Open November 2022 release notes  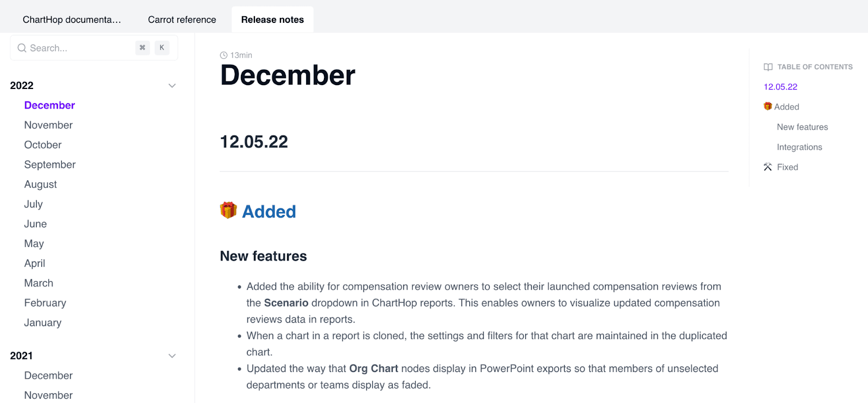click(48, 125)
